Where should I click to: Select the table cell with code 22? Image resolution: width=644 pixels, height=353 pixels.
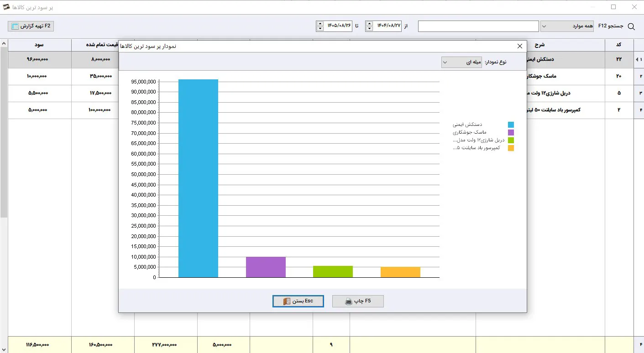point(619,59)
